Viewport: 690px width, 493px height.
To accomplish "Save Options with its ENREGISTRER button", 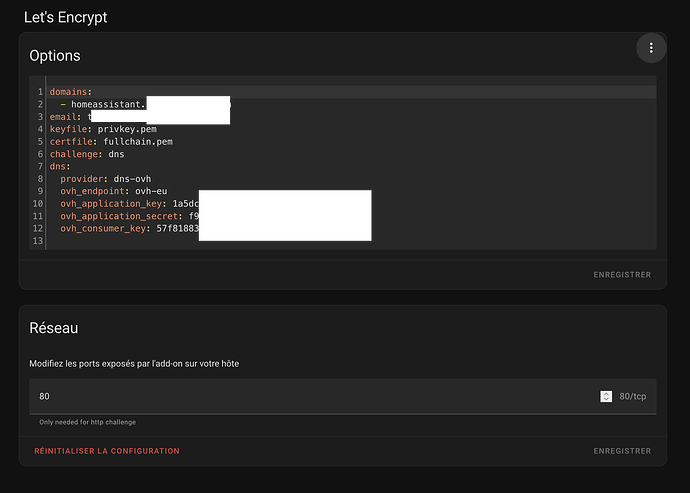I will pyautogui.click(x=622, y=275).
